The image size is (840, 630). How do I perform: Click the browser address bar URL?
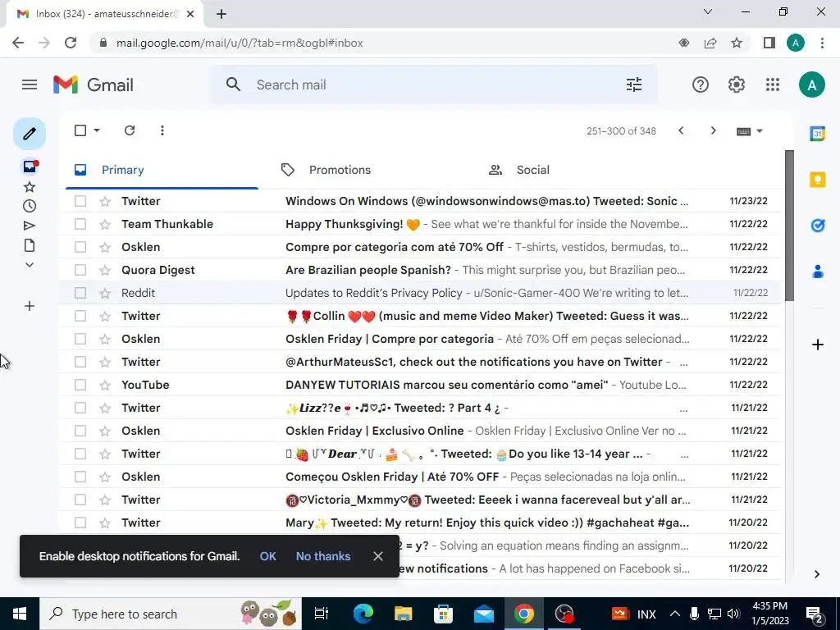point(240,43)
